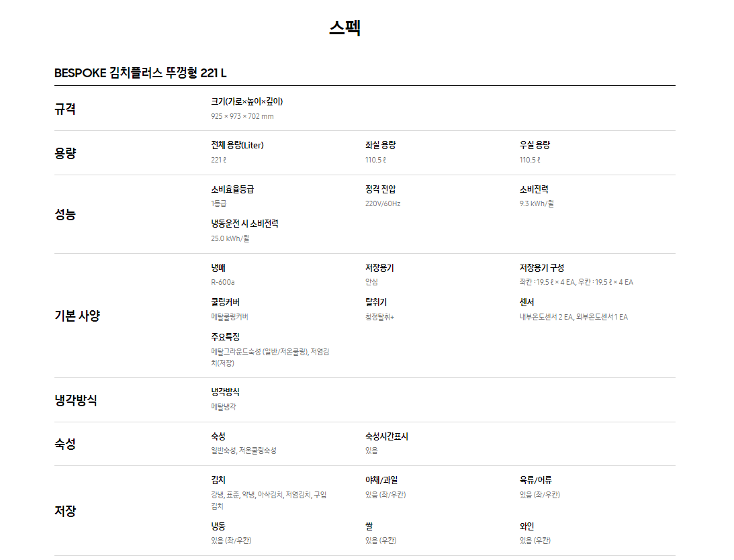
Task: Click the large 냉각방식 section heading
Action: click(76, 400)
